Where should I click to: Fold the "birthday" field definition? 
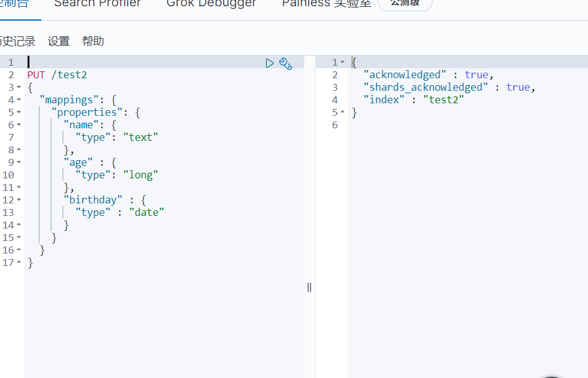19,200
